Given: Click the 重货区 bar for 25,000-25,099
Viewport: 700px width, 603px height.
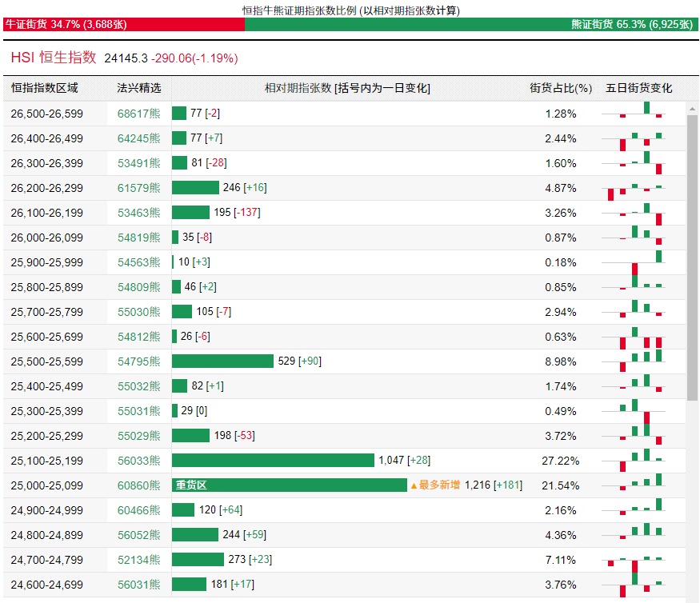Looking at the screenshot, I should pos(290,485).
